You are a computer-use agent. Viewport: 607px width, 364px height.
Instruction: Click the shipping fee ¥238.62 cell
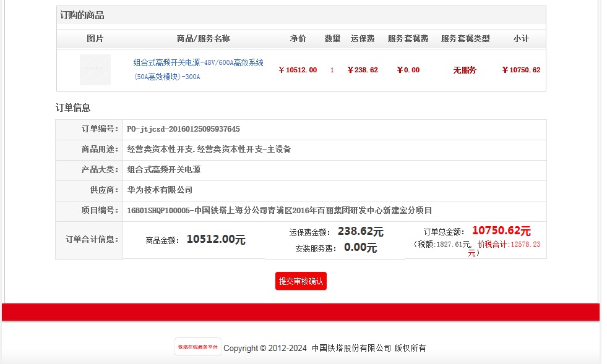(363, 70)
